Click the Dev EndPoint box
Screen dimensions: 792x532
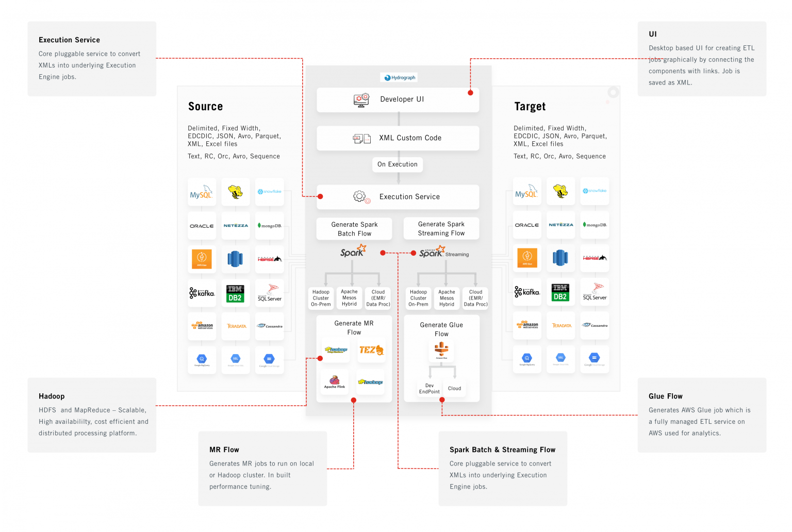coord(430,389)
